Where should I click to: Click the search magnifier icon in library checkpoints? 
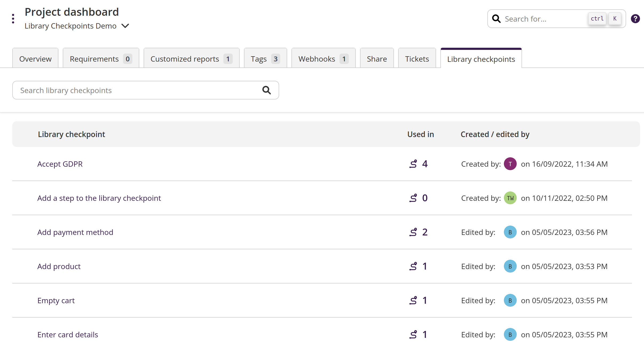267,90
